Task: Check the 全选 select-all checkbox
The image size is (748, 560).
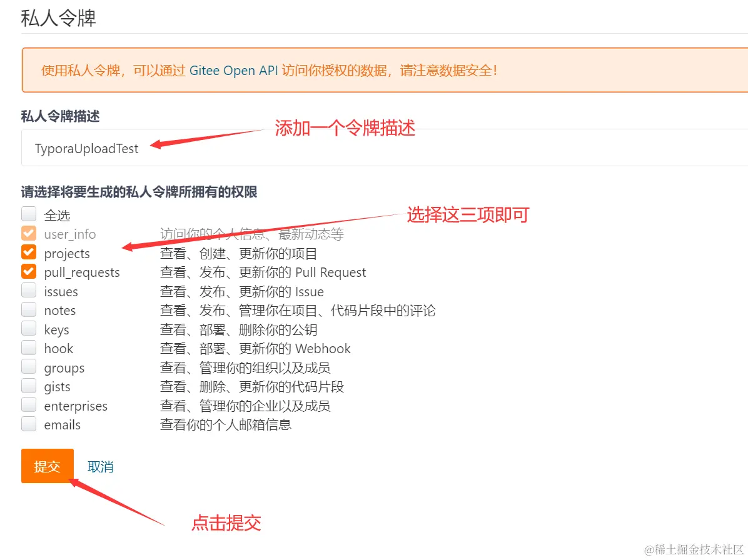Action: coord(29,214)
